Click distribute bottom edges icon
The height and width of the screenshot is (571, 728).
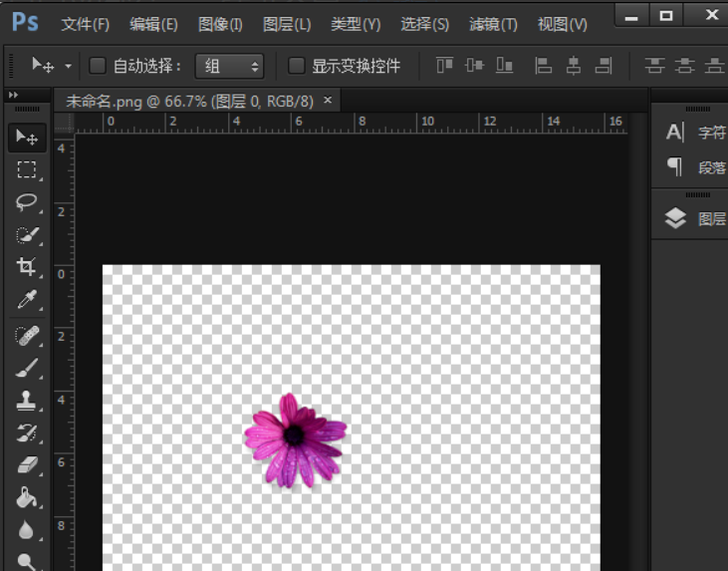[x=714, y=66]
